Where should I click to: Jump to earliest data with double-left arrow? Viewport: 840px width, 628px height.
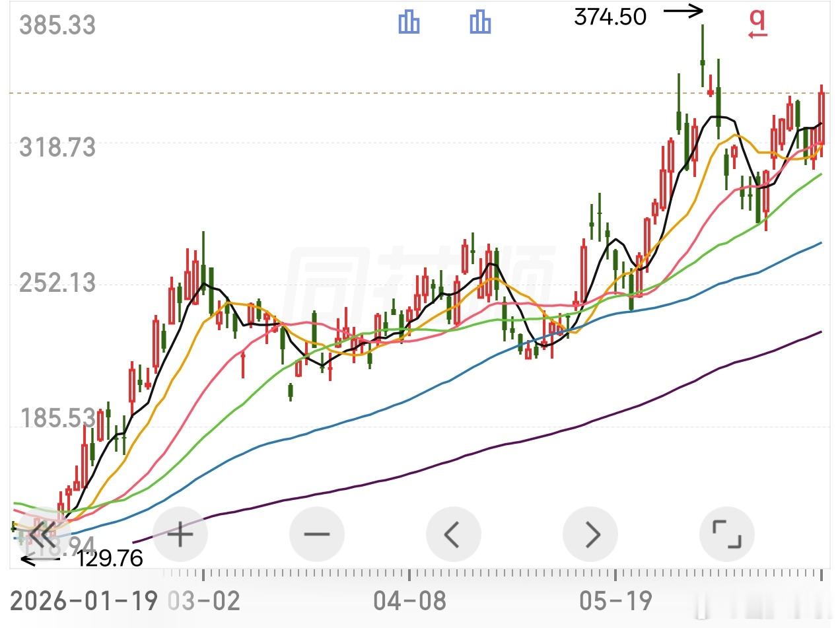coord(44,534)
